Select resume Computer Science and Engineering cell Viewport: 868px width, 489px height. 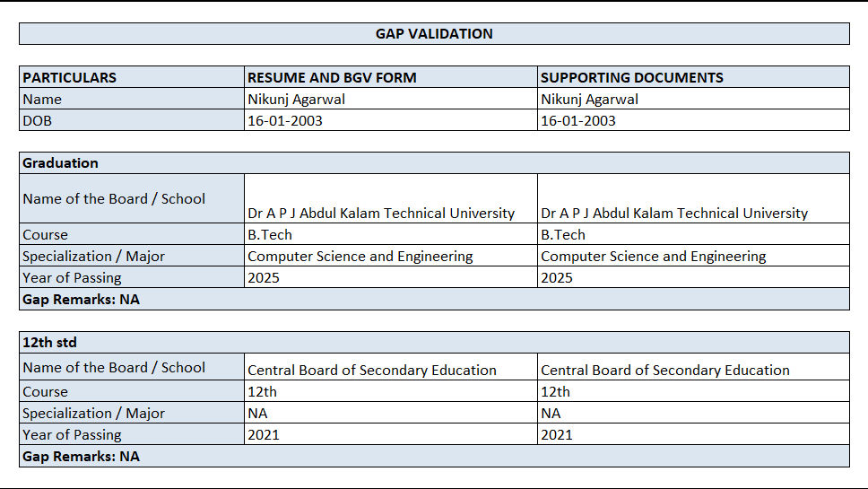click(391, 256)
